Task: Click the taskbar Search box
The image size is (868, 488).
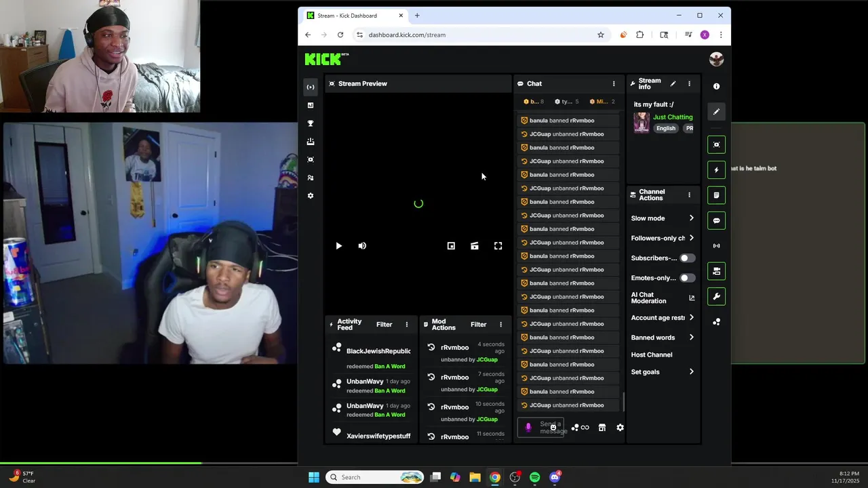Action: coord(374,477)
